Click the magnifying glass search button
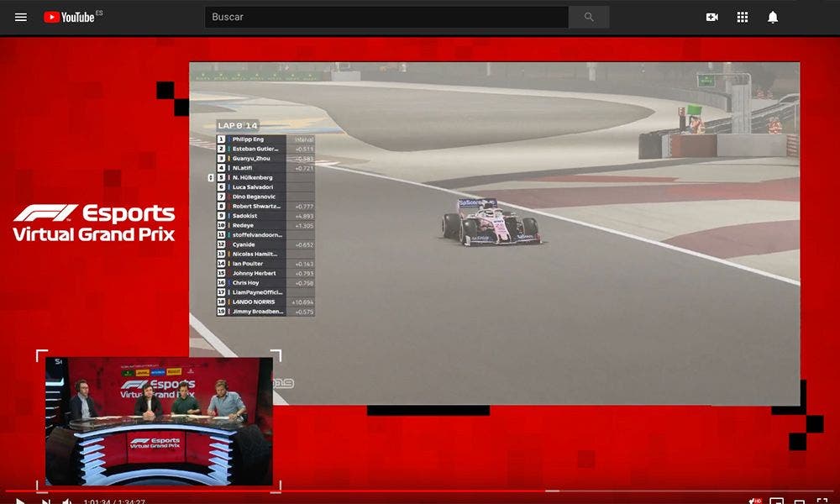The image size is (840, 504). [589, 17]
